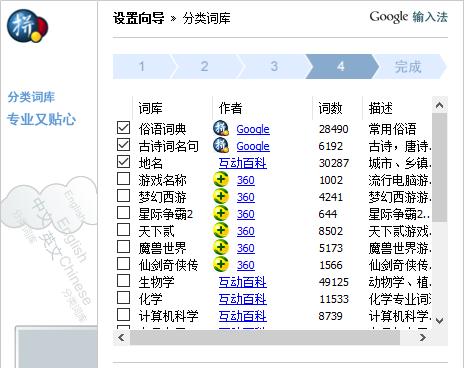This screenshot has width=464, height=368.
Task: Uncheck the 古诗词名句 dictionary checkbox
Action: [x=123, y=145]
